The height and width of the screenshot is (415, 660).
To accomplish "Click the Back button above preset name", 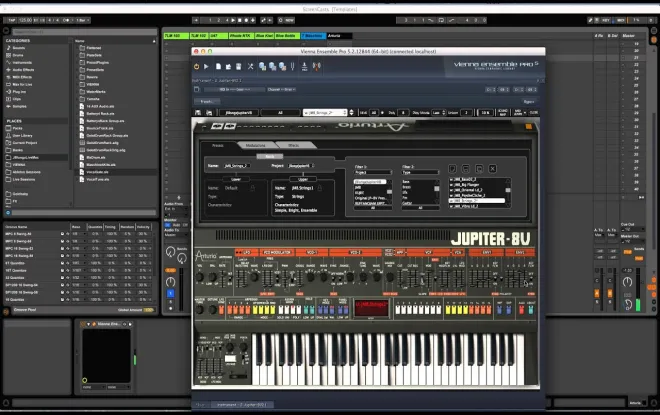I will coord(270,157).
